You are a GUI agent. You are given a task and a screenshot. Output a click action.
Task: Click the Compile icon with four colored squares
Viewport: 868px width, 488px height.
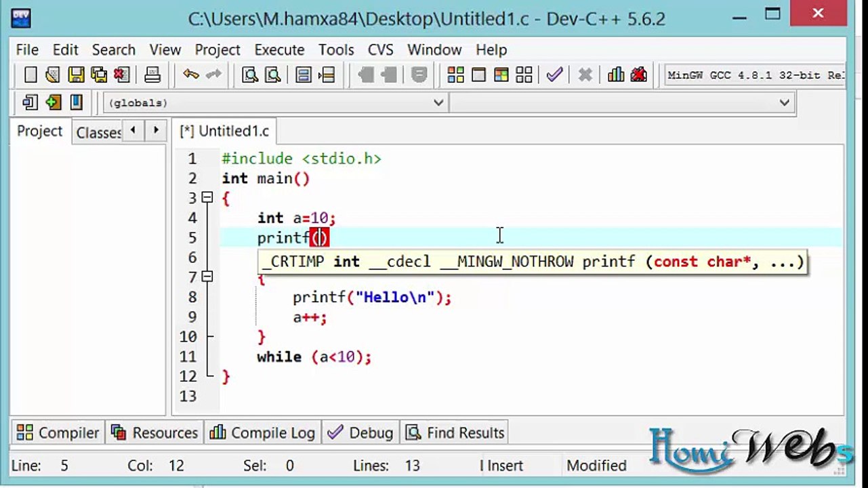[x=455, y=75]
